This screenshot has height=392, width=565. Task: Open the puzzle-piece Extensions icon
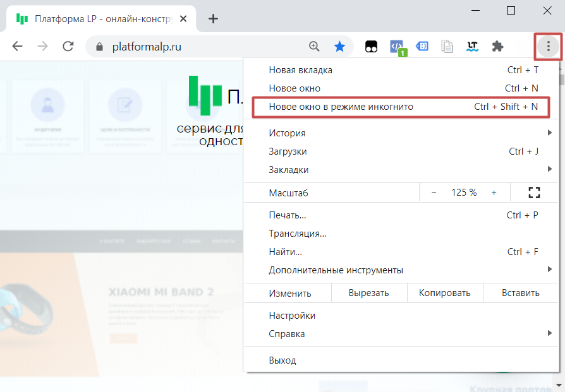point(497,46)
